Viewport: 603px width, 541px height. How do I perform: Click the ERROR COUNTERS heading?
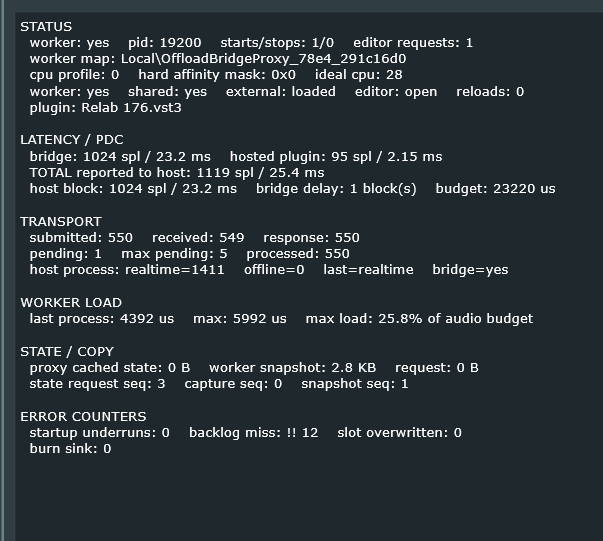point(83,416)
